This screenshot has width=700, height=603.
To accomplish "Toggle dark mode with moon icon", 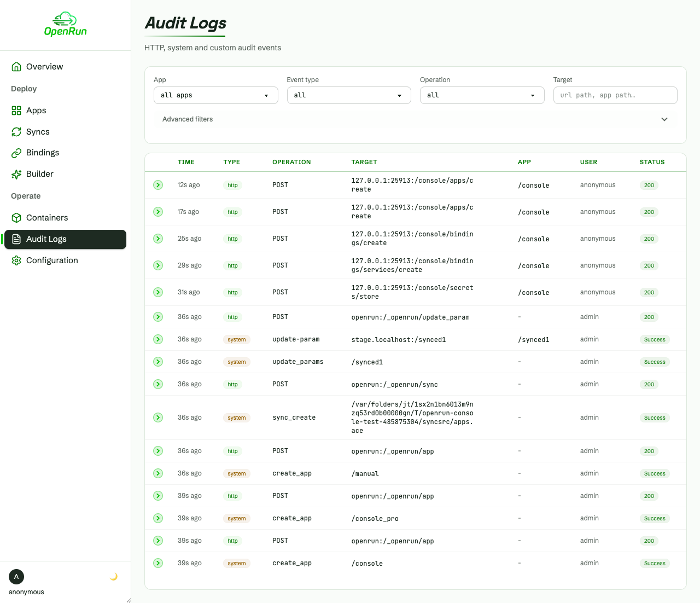I will [114, 577].
